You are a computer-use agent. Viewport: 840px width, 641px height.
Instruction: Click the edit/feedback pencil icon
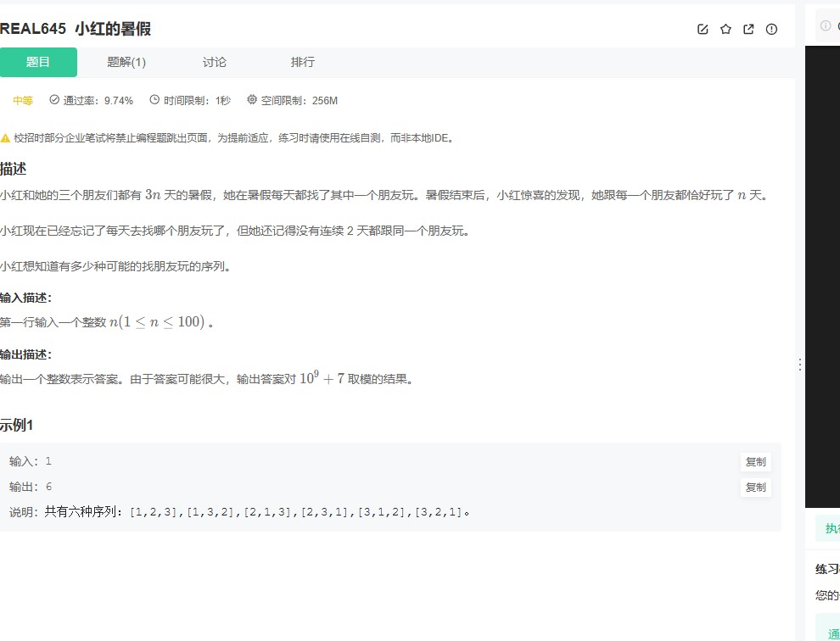click(x=703, y=28)
